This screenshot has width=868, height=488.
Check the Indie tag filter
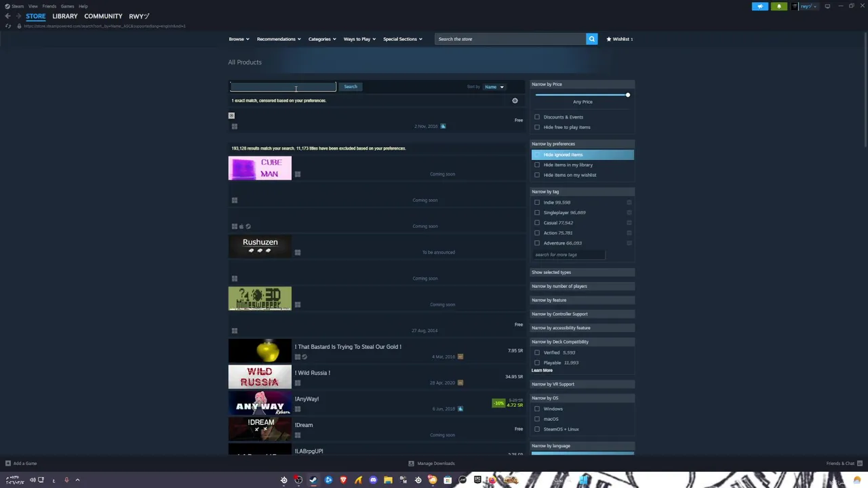[x=537, y=203]
